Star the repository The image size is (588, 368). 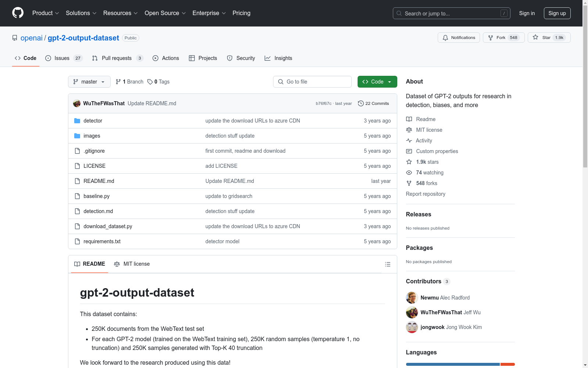[549, 38]
